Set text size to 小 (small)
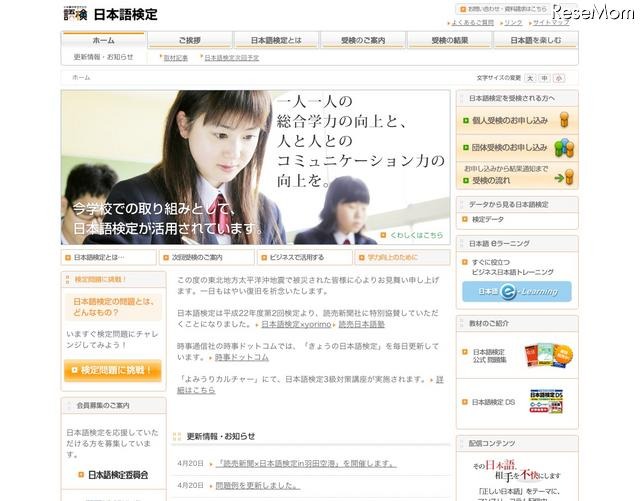This screenshot has width=640, height=501. click(558, 77)
